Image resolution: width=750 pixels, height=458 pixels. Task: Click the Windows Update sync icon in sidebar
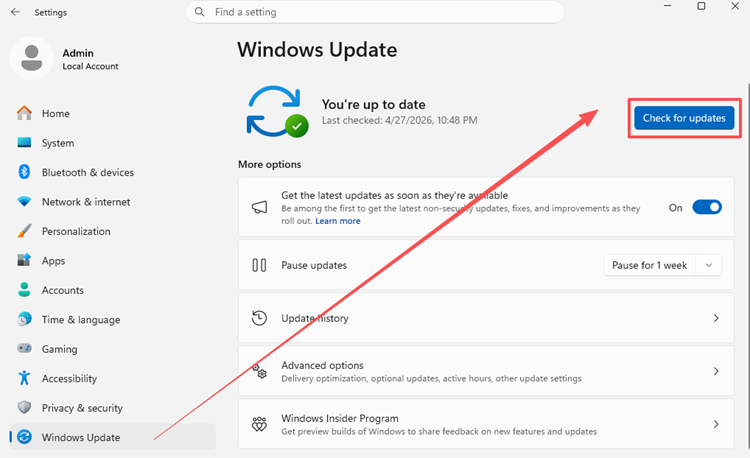(24, 436)
